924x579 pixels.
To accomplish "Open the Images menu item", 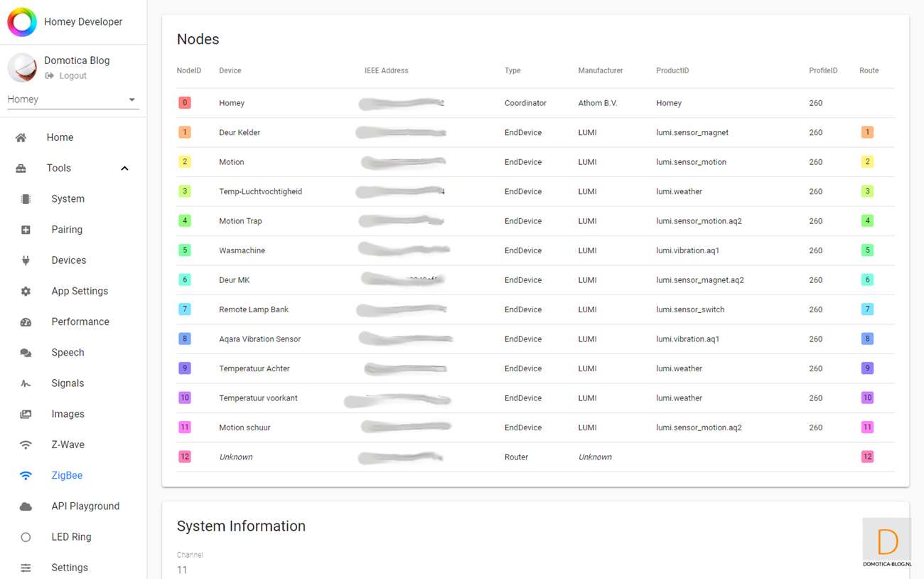I will [x=68, y=414].
